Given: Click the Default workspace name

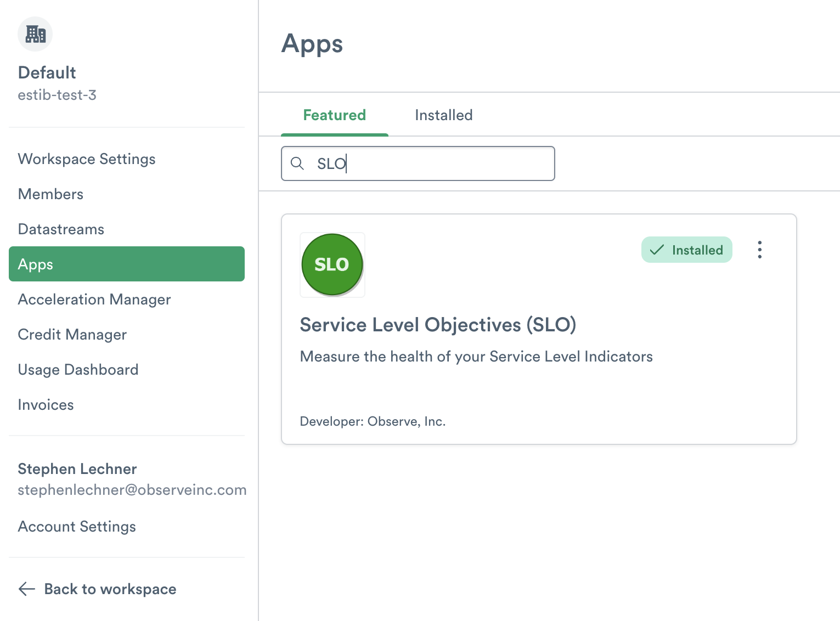Looking at the screenshot, I should [x=47, y=72].
